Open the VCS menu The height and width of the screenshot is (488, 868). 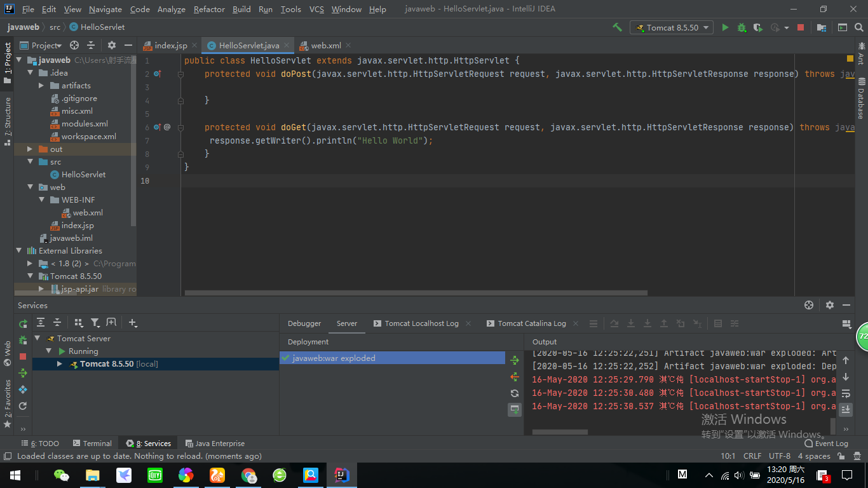pos(316,9)
